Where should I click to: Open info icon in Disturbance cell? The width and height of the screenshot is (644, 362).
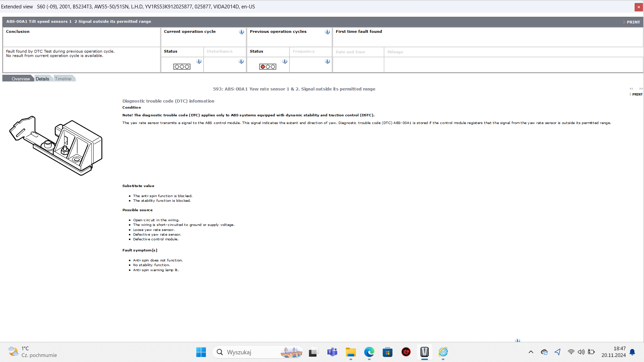241,61
